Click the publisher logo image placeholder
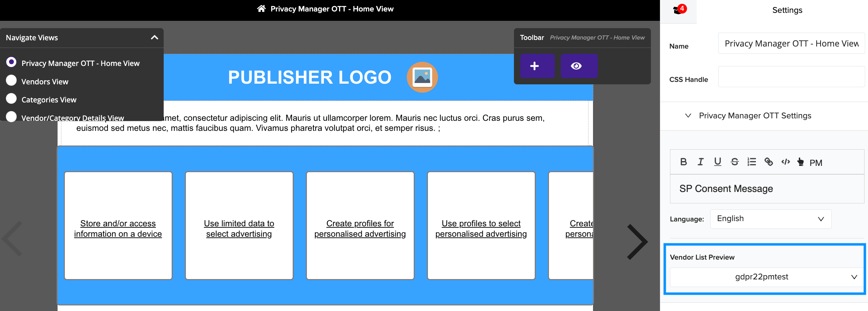The image size is (868, 311). point(422,77)
